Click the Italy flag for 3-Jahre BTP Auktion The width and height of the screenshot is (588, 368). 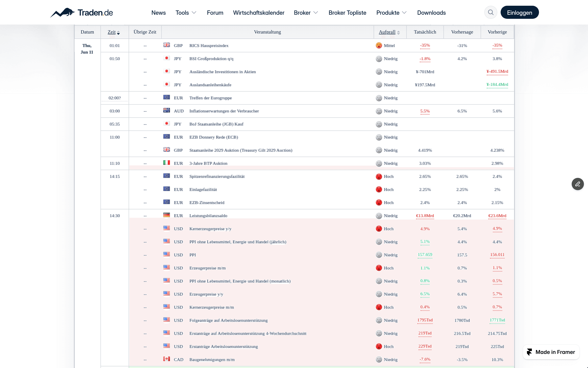pos(166,163)
